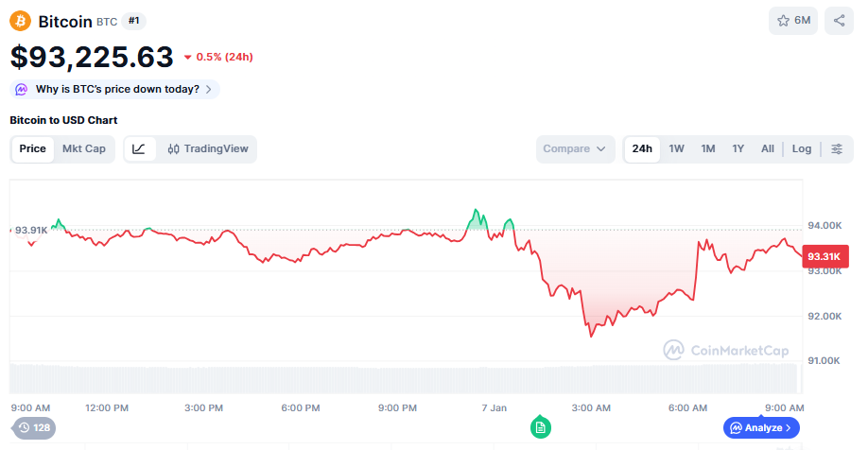Open the history counter showing 128
Image resolution: width=868 pixels, height=450 pixels.
(x=34, y=427)
